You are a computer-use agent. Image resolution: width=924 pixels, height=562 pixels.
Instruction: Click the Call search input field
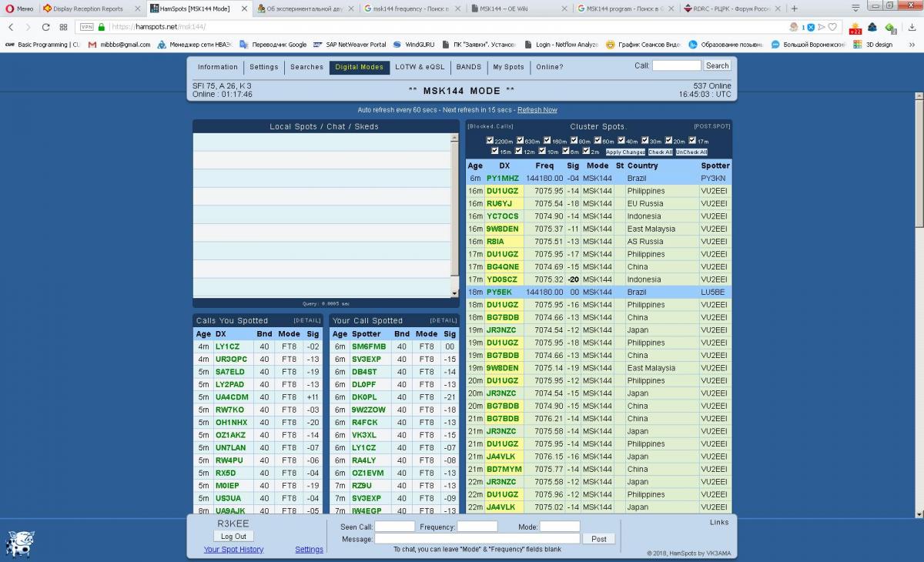[676, 66]
